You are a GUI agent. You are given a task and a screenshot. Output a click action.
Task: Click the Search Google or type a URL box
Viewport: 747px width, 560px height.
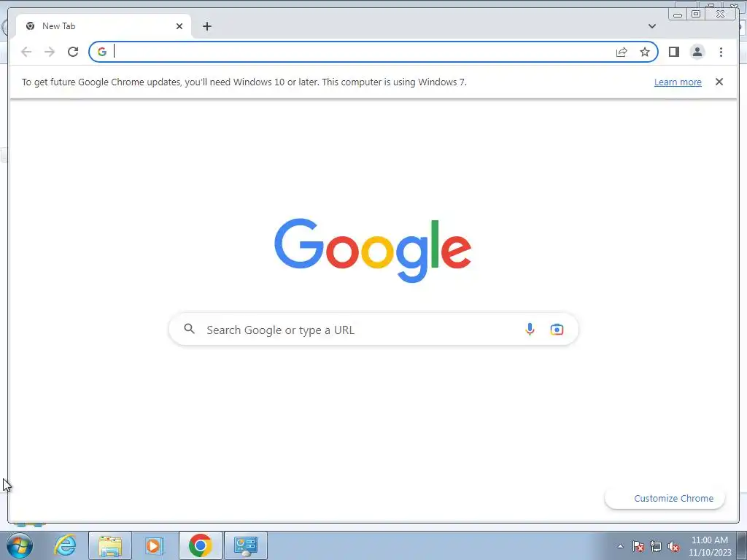point(373,330)
